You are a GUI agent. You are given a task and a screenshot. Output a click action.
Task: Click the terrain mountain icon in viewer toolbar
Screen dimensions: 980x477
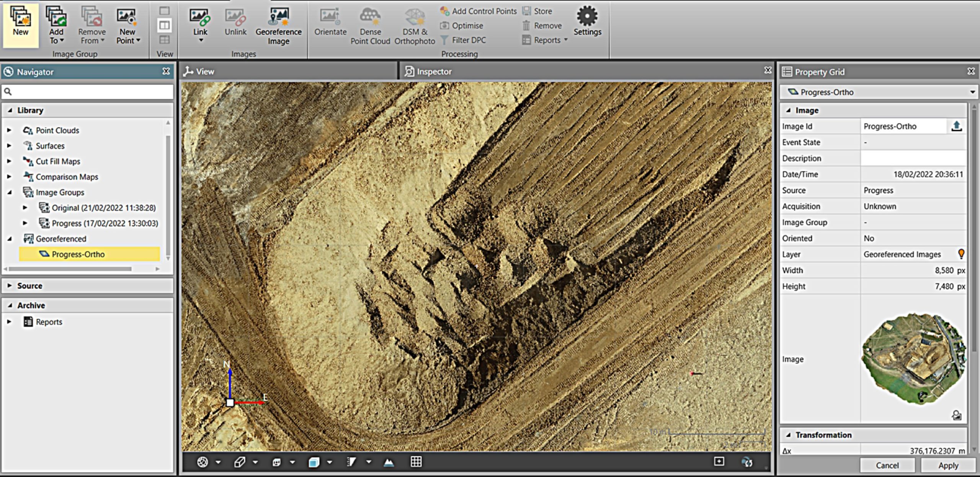tap(389, 462)
